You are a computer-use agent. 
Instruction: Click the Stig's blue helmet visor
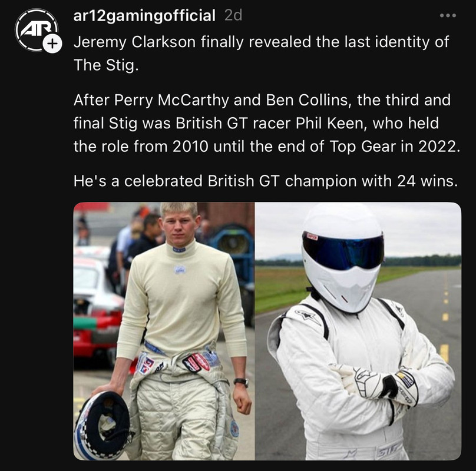tap(343, 249)
